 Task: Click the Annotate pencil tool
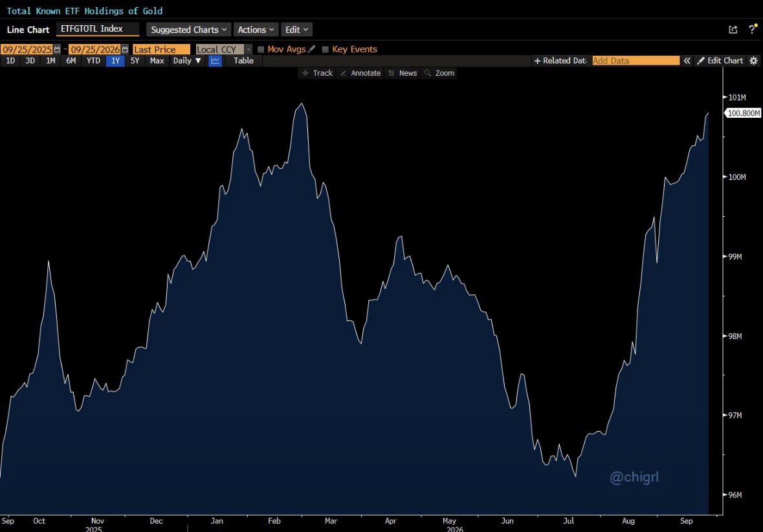(360, 73)
